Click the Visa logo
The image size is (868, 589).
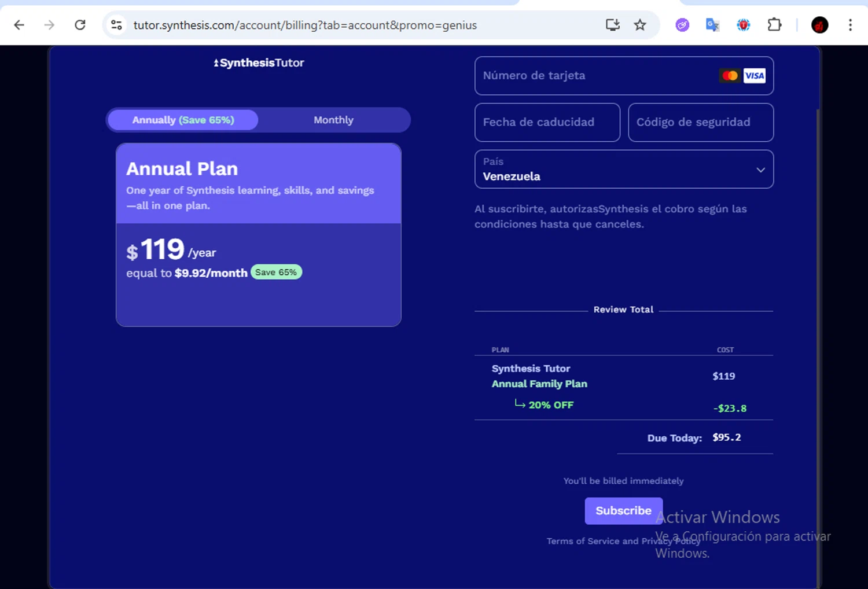(x=754, y=76)
